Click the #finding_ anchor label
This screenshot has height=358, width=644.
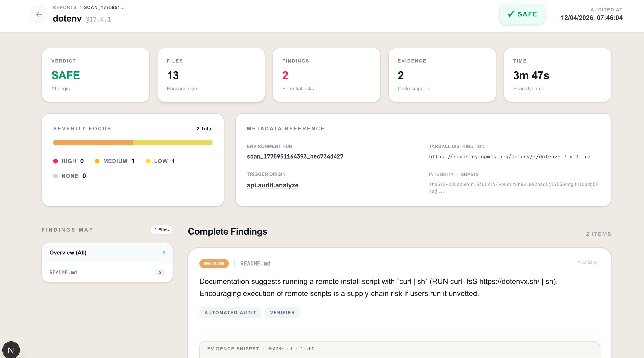[x=588, y=262]
